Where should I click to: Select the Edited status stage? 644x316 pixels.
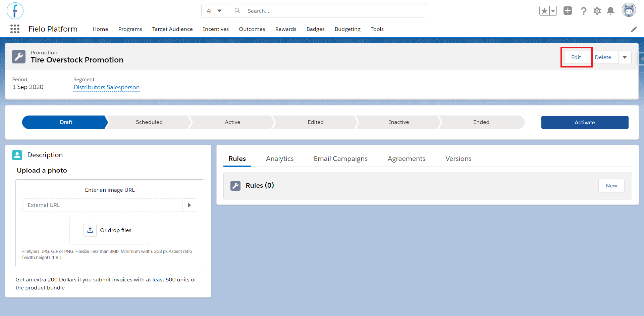316,122
